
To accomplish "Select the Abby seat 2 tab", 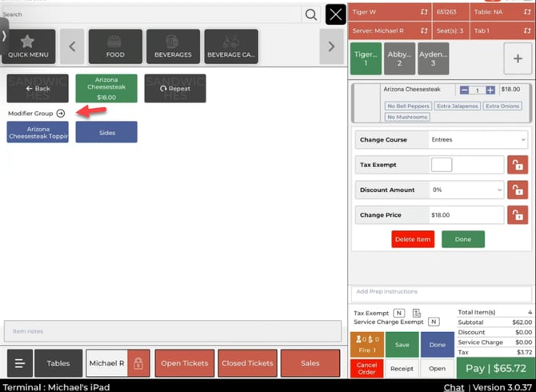I will click(399, 58).
